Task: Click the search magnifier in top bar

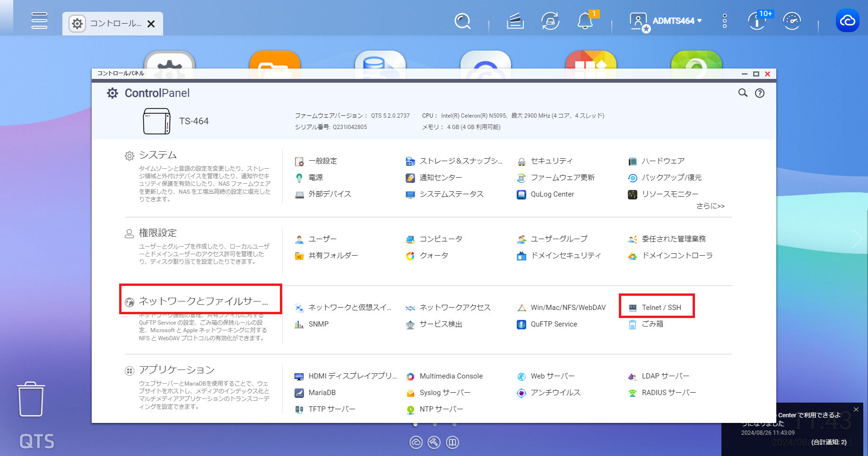Action: point(462,21)
